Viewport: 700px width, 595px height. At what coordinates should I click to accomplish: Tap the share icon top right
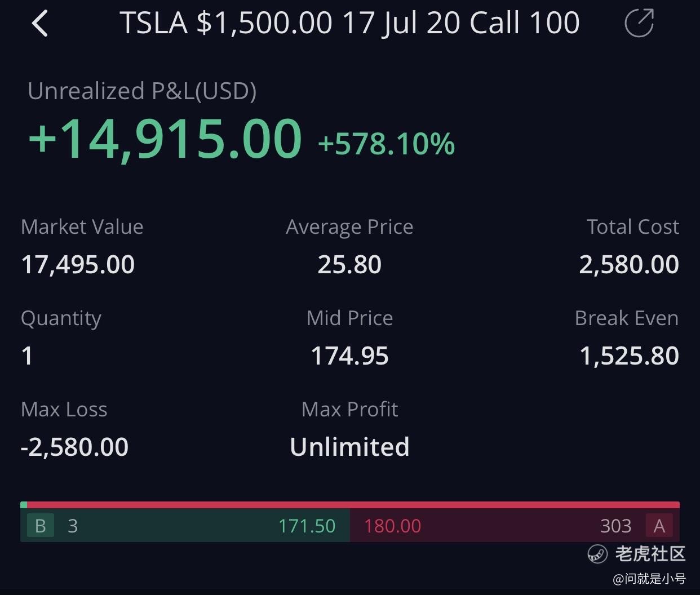639,24
